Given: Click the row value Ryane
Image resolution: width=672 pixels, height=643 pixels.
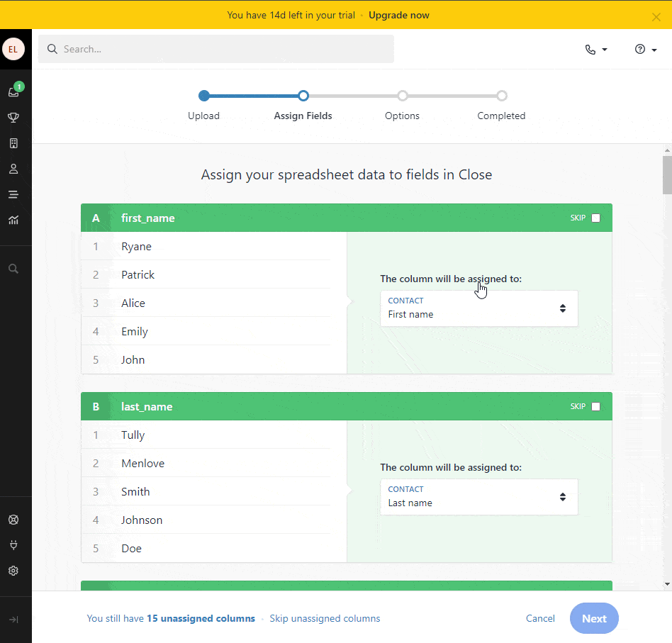Looking at the screenshot, I should (x=136, y=247).
